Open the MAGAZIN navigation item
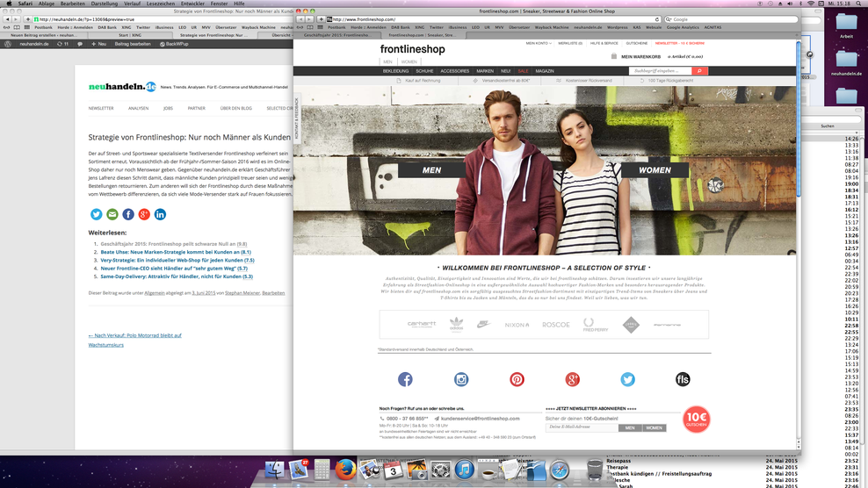The image size is (868, 488). pos(545,71)
